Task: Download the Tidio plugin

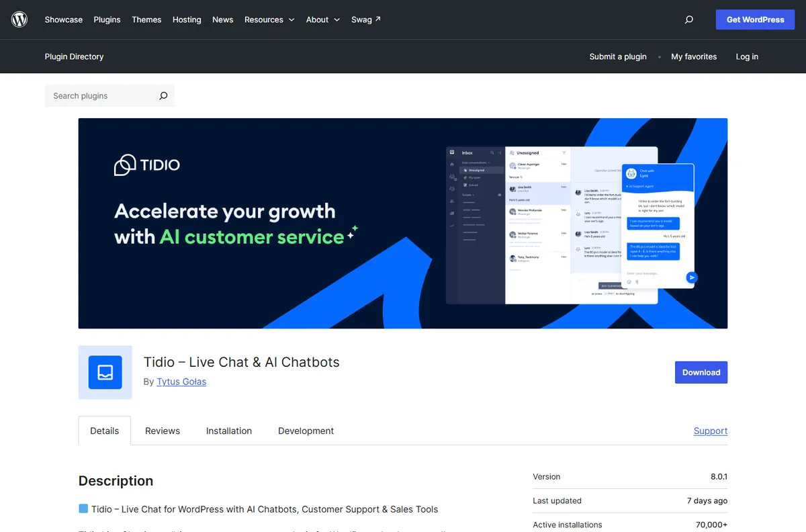Action: (x=701, y=372)
